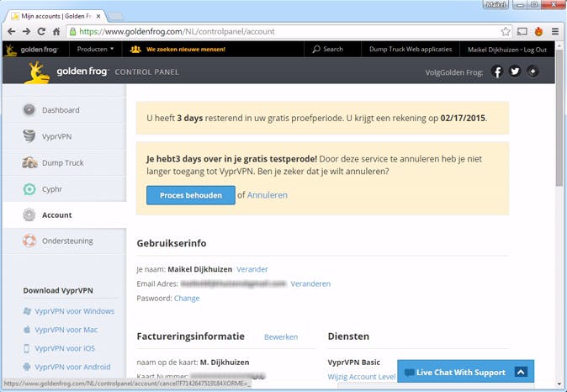Click the golden frog logo in the control panel header
The width and height of the screenshot is (567, 392).
coord(66,72)
